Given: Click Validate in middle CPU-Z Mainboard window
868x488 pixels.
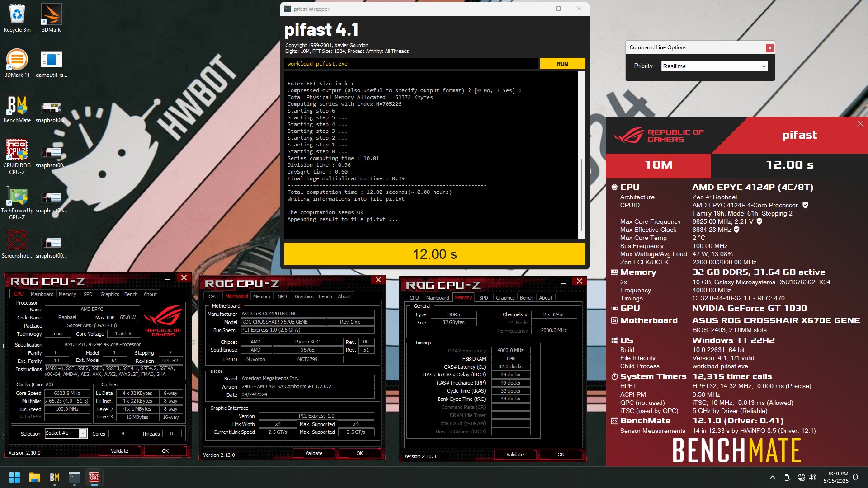Looking at the screenshot, I should coord(314,453).
